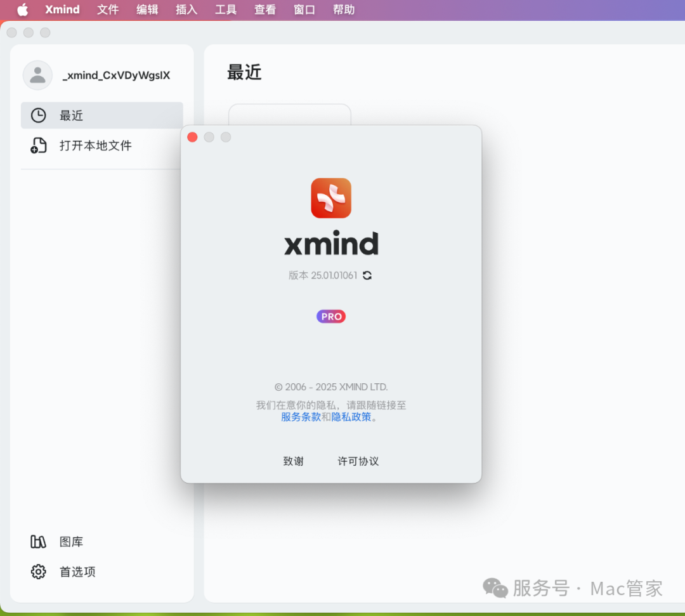Click the version text 25.01.01061
This screenshot has width=685, height=616.
(x=334, y=275)
